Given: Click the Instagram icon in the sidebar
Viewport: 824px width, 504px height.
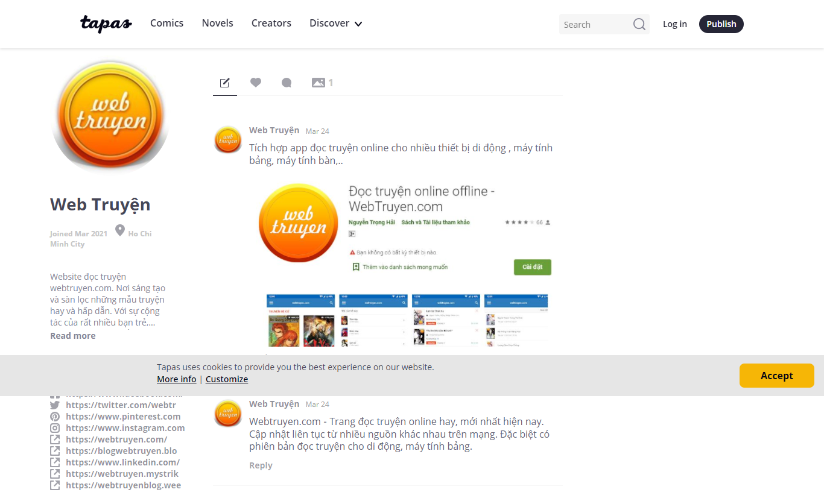Looking at the screenshot, I should pos(55,428).
